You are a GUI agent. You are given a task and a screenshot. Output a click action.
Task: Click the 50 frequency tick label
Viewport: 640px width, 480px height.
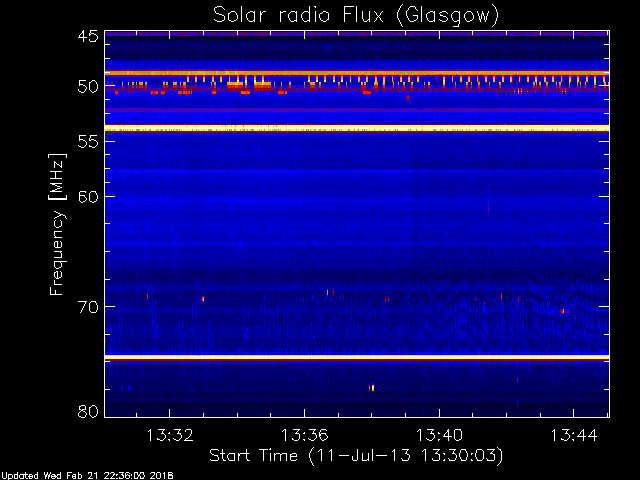coord(88,87)
